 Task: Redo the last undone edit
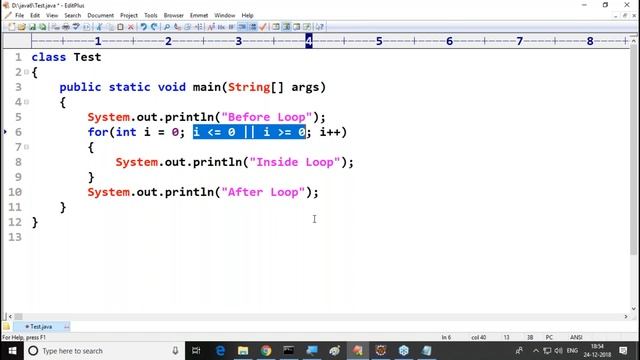pos(154,27)
